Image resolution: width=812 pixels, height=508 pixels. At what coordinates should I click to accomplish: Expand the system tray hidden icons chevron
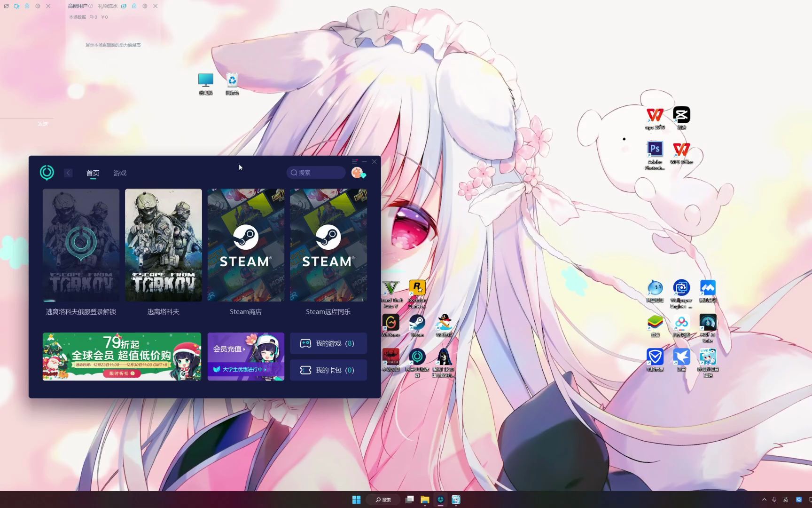764,500
